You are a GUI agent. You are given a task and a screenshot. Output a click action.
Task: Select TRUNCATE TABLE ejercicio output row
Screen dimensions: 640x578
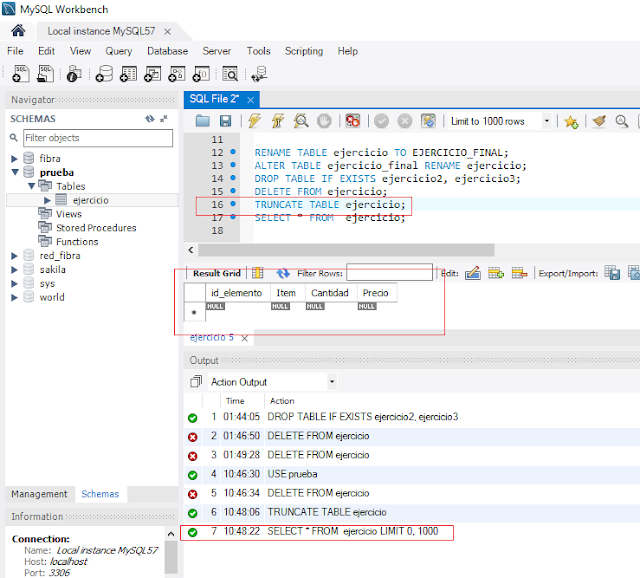coord(412,512)
